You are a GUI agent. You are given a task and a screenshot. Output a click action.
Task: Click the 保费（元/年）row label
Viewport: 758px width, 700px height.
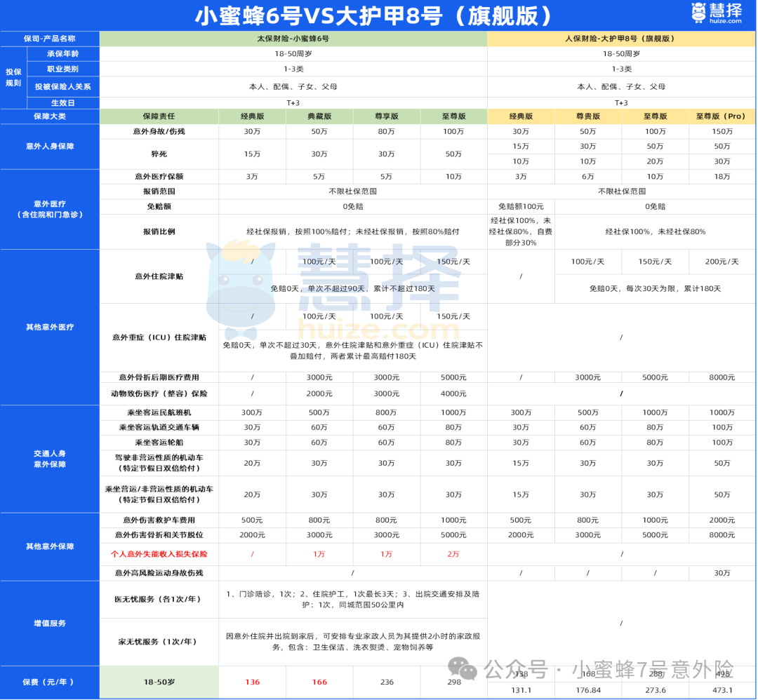point(50,682)
